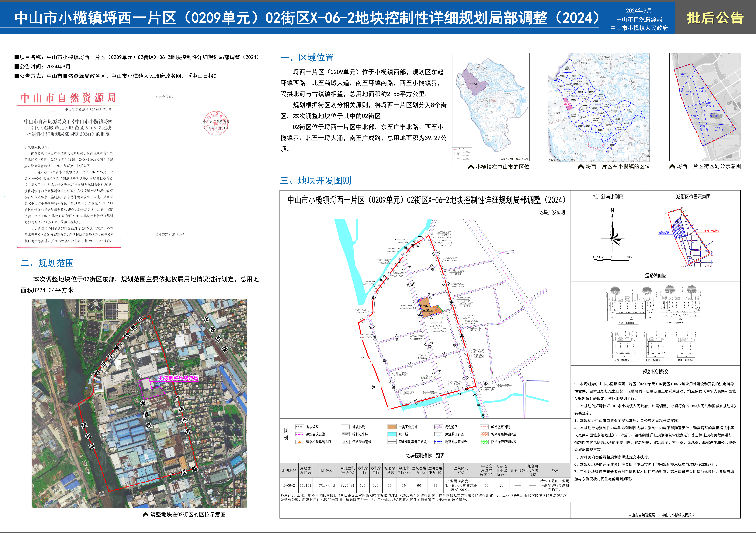Click the 指北针与比例尺 panel title

(608, 197)
